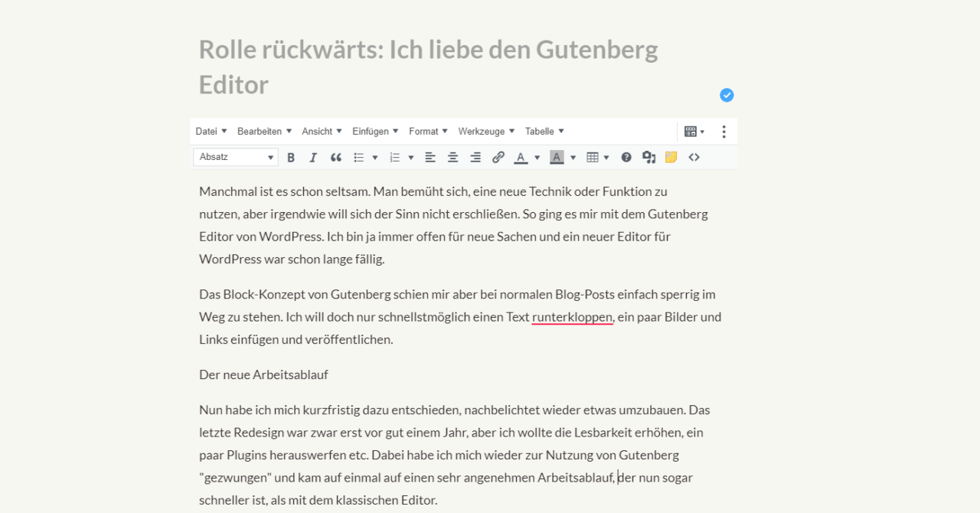Open the help question mark icon
The image size is (980, 513).
click(626, 158)
